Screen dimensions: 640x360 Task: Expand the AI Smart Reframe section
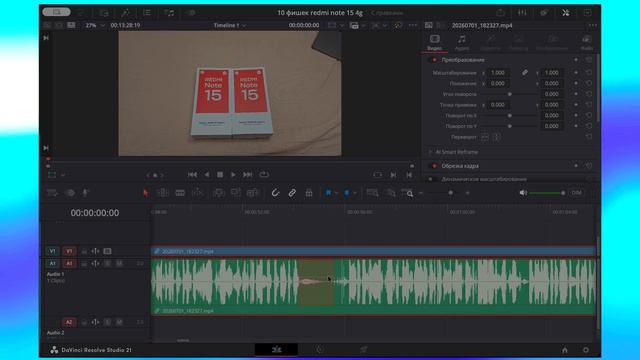click(430, 152)
